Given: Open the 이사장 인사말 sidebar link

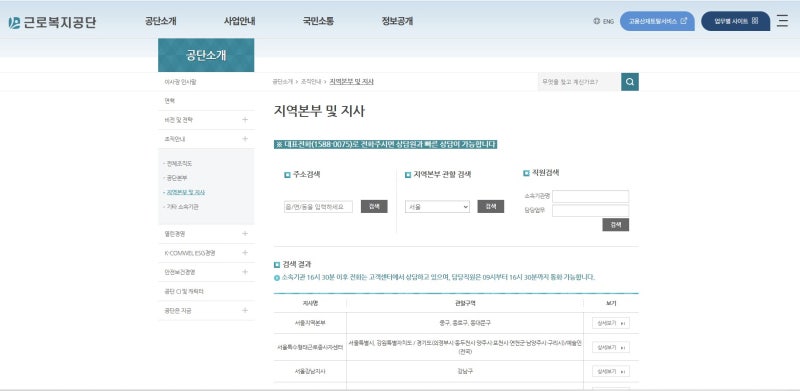Looking at the screenshot, I should pyautogui.click(x=180, y=82).
